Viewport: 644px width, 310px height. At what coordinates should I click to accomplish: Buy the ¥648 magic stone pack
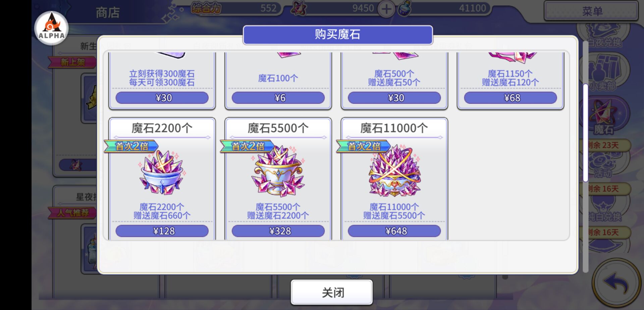tap(394, 231)
